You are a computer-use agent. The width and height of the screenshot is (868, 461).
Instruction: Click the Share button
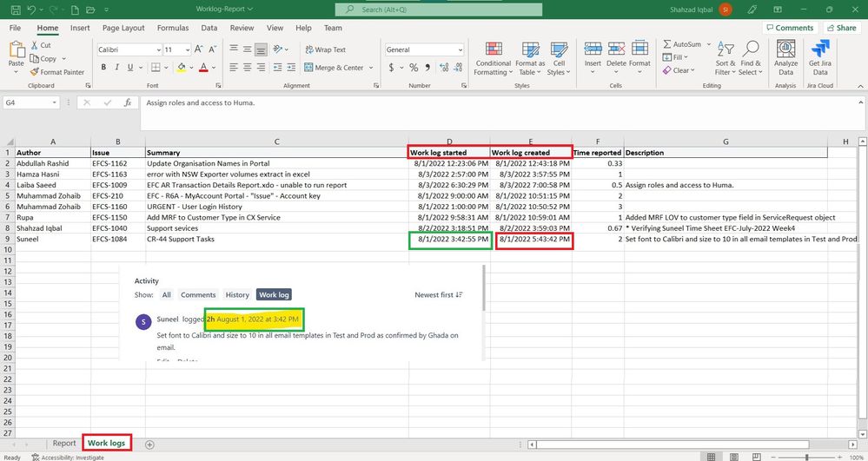tap(840, 28)
